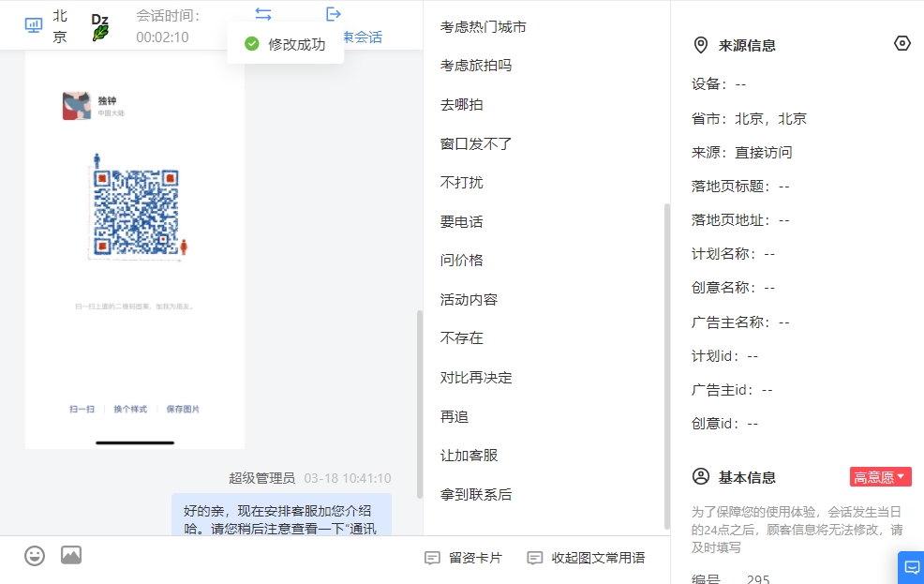924x584 pixels.
Task: Click the 留资卡片 button
Action: tap(464, 558)
